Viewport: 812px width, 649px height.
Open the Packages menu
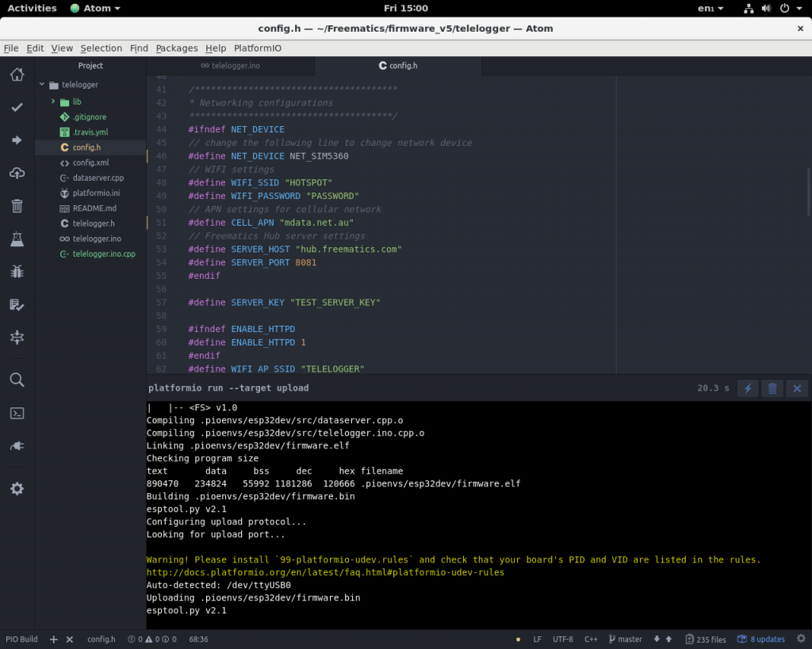coord(176,48)
